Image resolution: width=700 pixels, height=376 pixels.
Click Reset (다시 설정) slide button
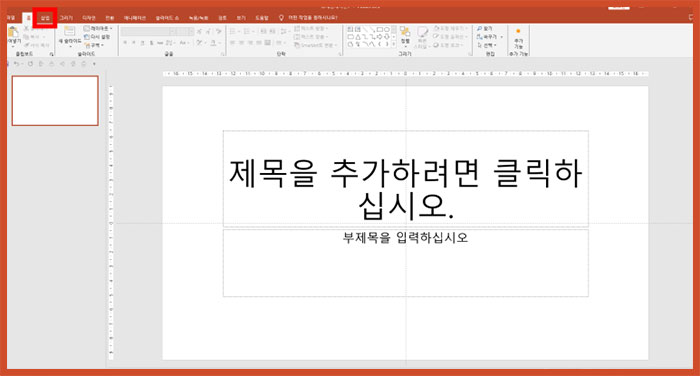(x=97, y=37)
